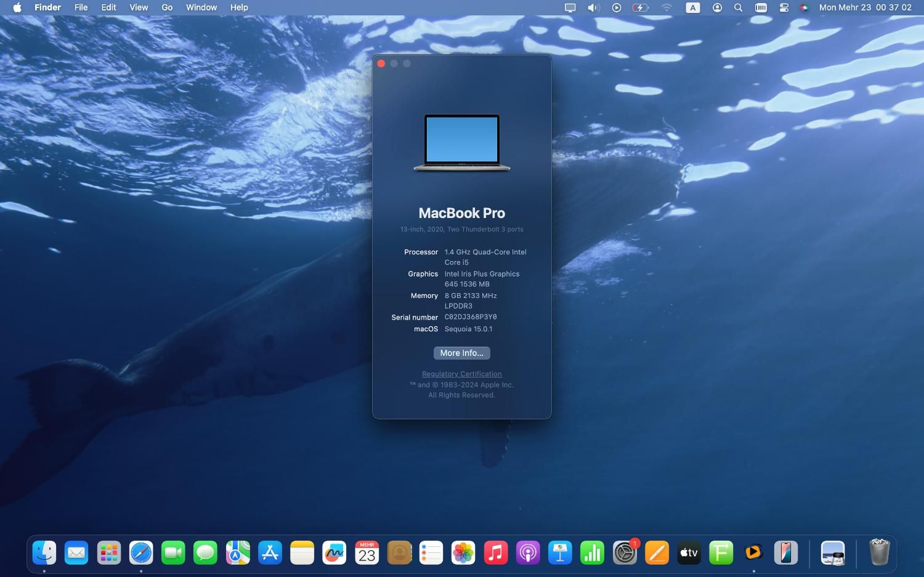The image size is (924, 577).
Task: Open the Regulatory Certification link
Action: click(x=461, y=374)
